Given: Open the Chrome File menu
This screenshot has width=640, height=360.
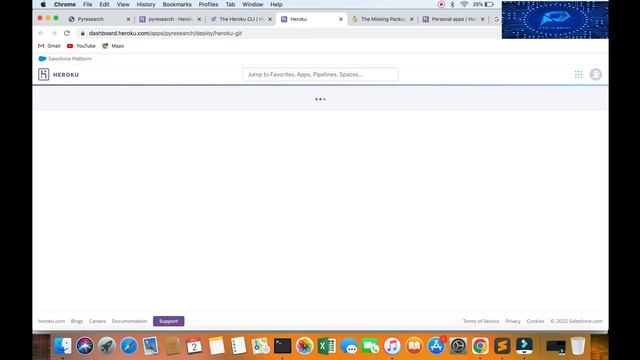Looking at the screenshot, I should click(87, 4).
